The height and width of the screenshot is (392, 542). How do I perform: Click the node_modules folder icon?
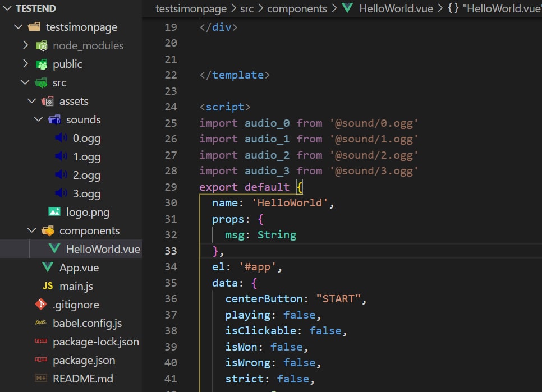point(42,45)
